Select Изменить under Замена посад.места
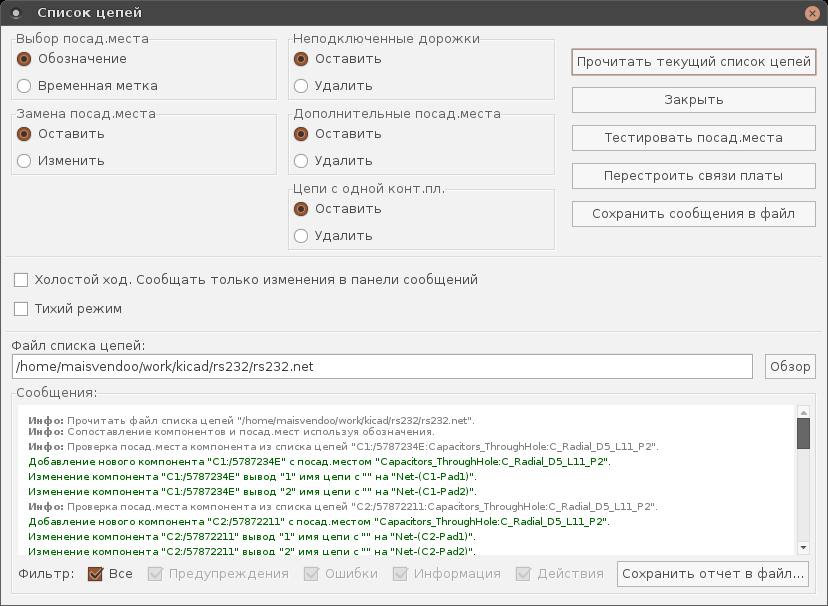Image resolution: width=828 pixels, height=606 pixels. (24, 161)
